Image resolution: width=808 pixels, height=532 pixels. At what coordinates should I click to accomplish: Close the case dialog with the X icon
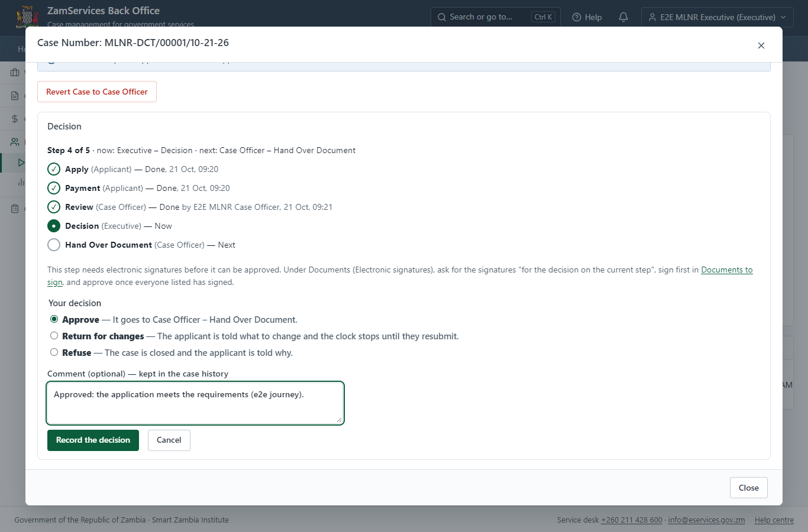(x=761, y=46)
